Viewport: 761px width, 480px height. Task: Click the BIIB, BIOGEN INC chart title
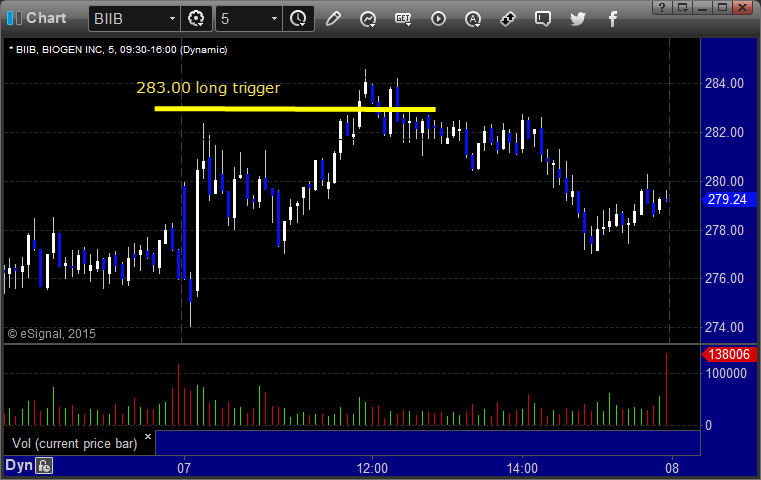pyautogui.click(x=117, y=50)
